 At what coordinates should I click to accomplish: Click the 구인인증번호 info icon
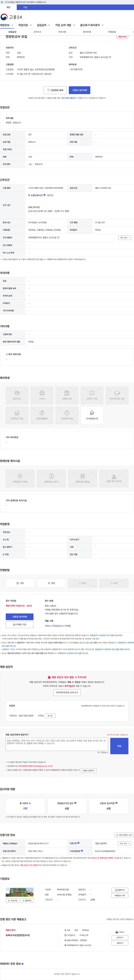click(82, 851)
